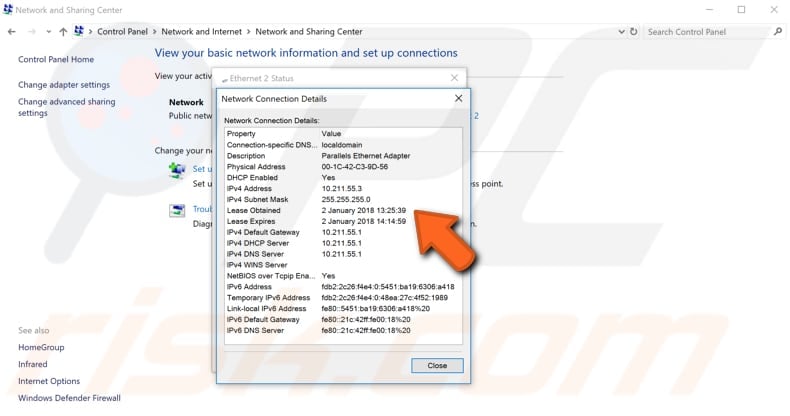
Task: Open the Infrared link
Action: 33,364
